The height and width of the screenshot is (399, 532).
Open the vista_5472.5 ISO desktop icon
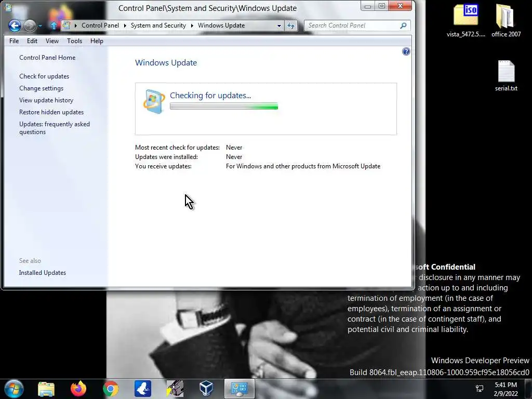coord(466,20)
